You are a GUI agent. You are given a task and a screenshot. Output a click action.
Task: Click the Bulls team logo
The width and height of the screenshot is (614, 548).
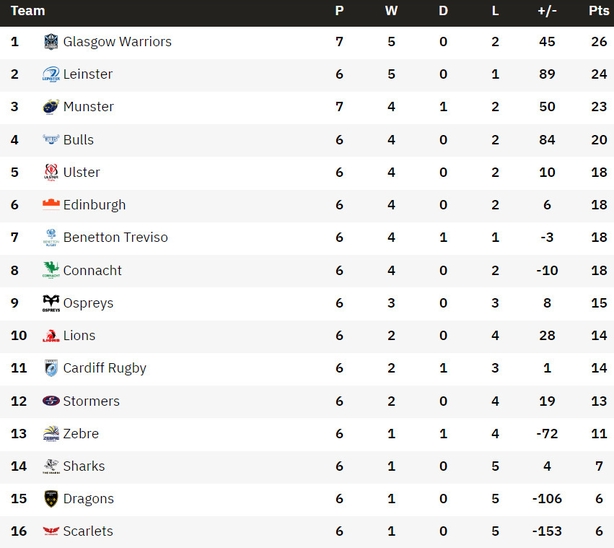51,139
